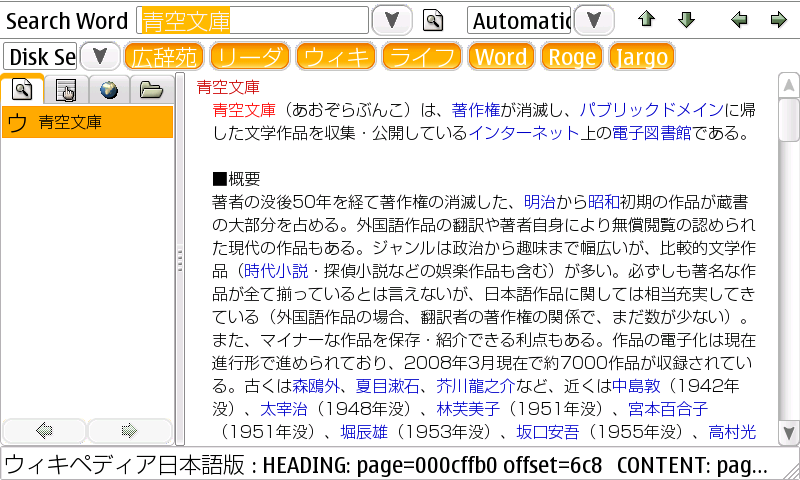Image resolution: width=800 pixels, height=480 pixels.
Task: Expand the search word history dropdown
Action: pos(391,20)
